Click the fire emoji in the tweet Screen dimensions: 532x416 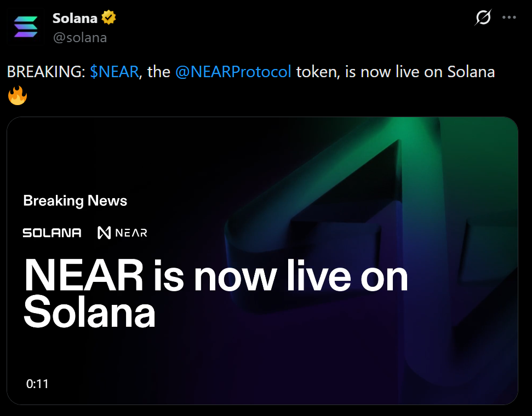click(x=18, y=96)
